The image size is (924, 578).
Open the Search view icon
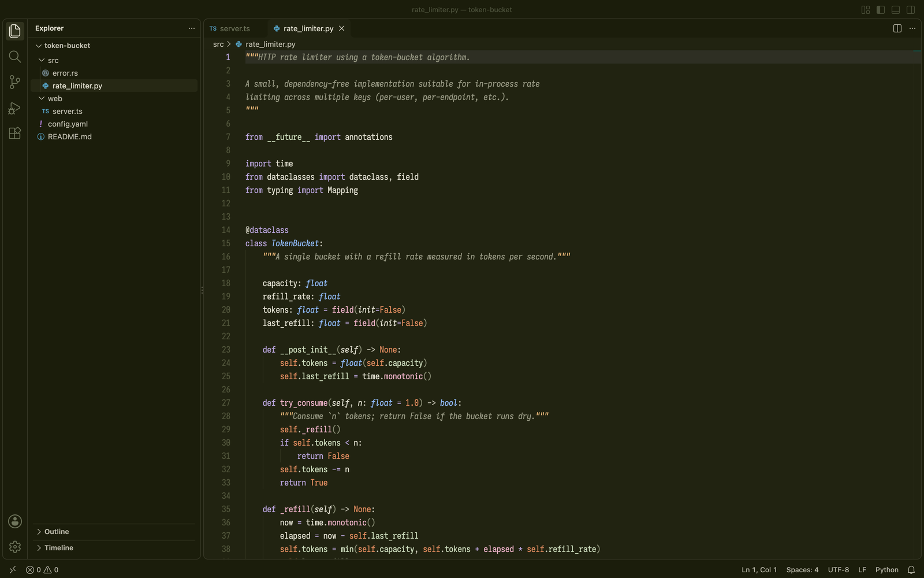pos(15,57)
